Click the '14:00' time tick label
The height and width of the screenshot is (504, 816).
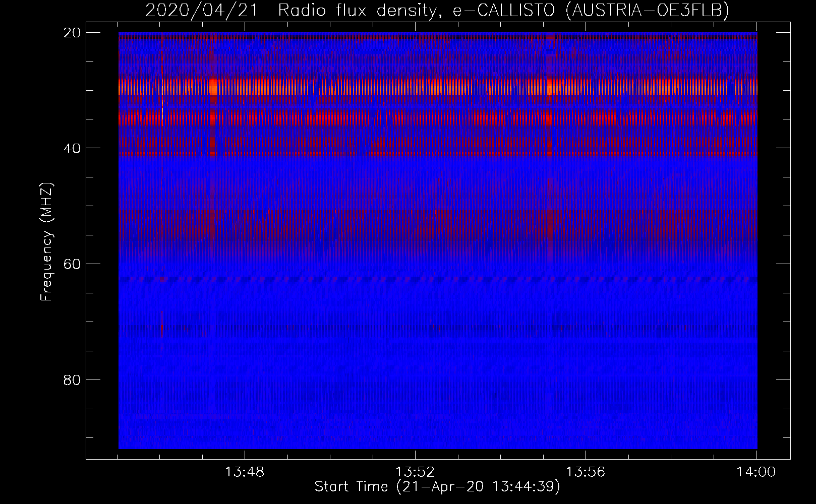click(x=756, y=472)
